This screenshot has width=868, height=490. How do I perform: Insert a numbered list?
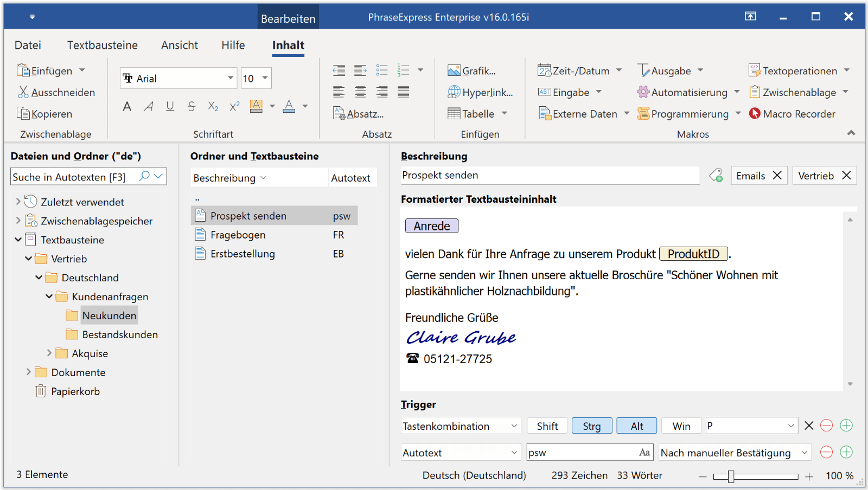(x=404, y=70)
